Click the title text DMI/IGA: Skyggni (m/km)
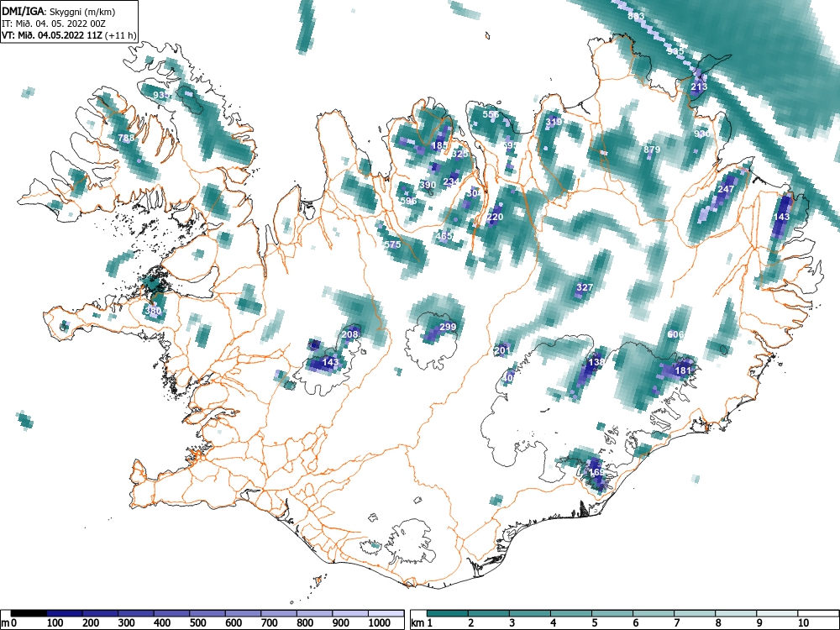This screenshot has height=630, width=840. click(x=59, y=11)
